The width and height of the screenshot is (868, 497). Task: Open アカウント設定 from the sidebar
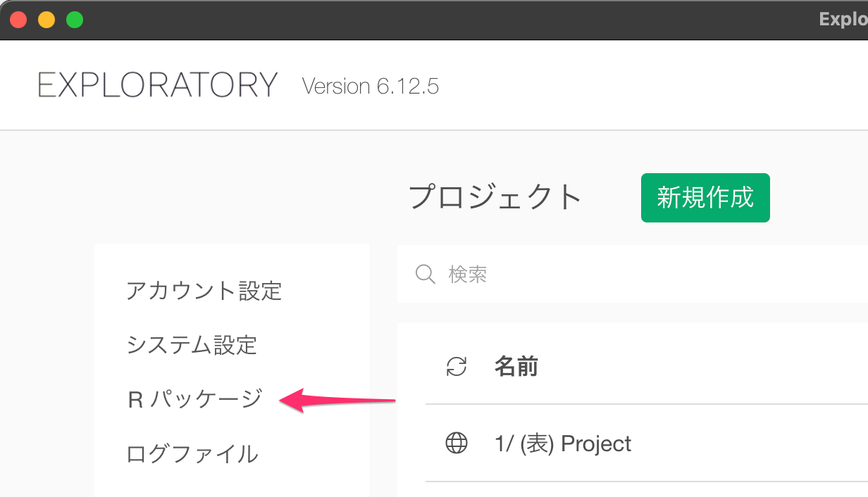tap(204, 290)
